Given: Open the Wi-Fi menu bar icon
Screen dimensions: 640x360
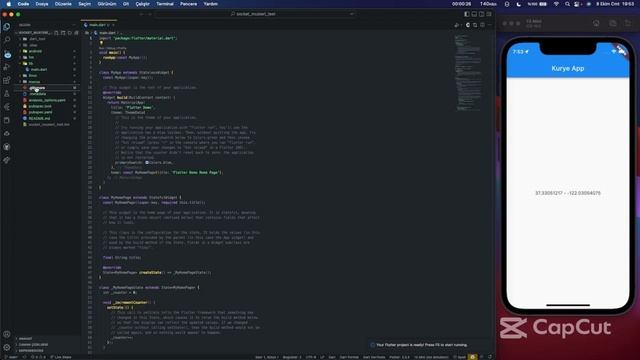Looking at the screenshot, I should 556,4.
